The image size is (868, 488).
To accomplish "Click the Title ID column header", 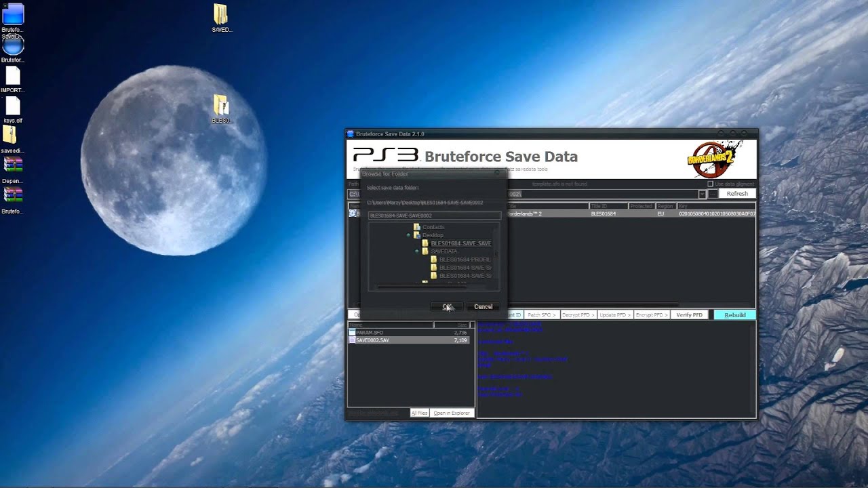I will (x=608, y=206).
